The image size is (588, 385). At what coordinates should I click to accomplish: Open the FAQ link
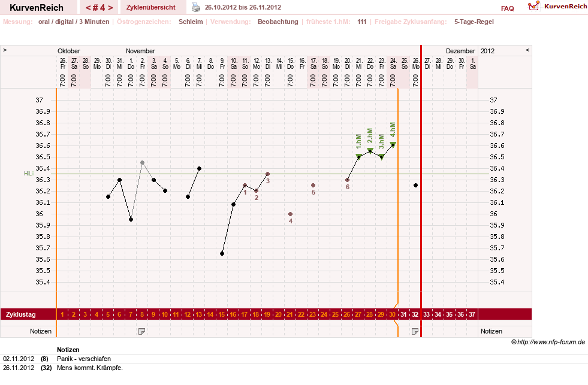pos(507,8)
